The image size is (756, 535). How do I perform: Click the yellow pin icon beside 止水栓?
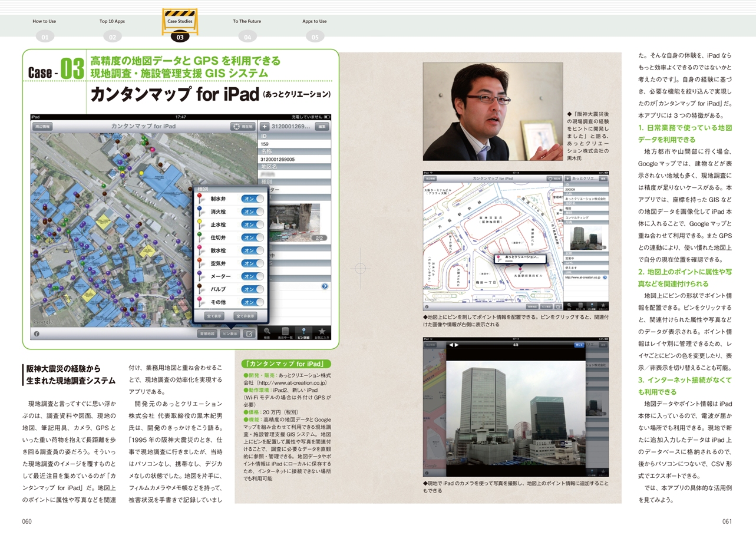click(x=200, y=224)
